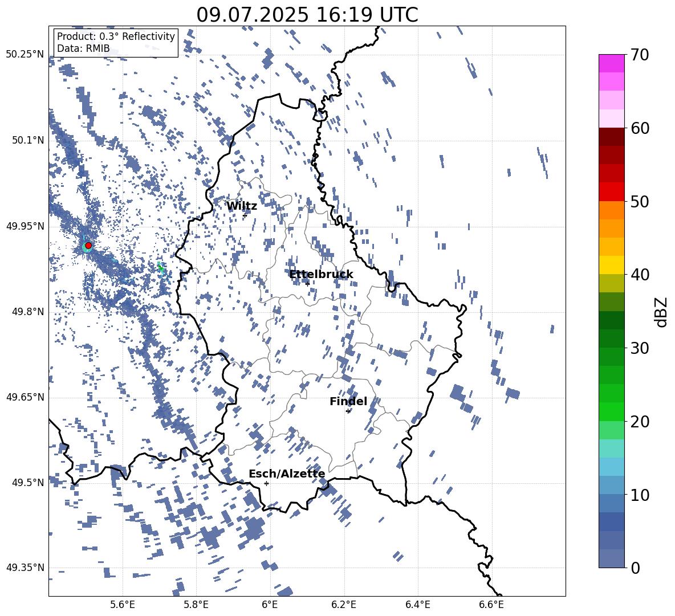This screenshot has height=616, width=675.
Task: Click the Ettelbruck city label
Action: pyautogui.click(x=321, y=275)
